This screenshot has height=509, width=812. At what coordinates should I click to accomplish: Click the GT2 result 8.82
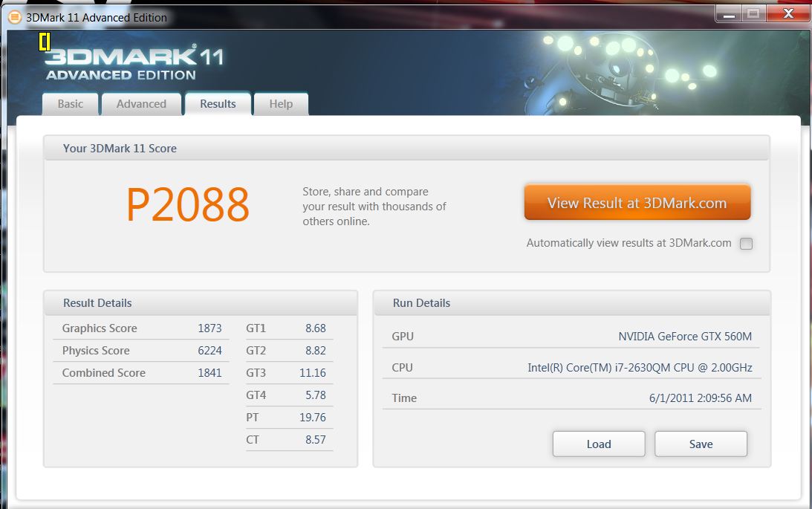316,351
